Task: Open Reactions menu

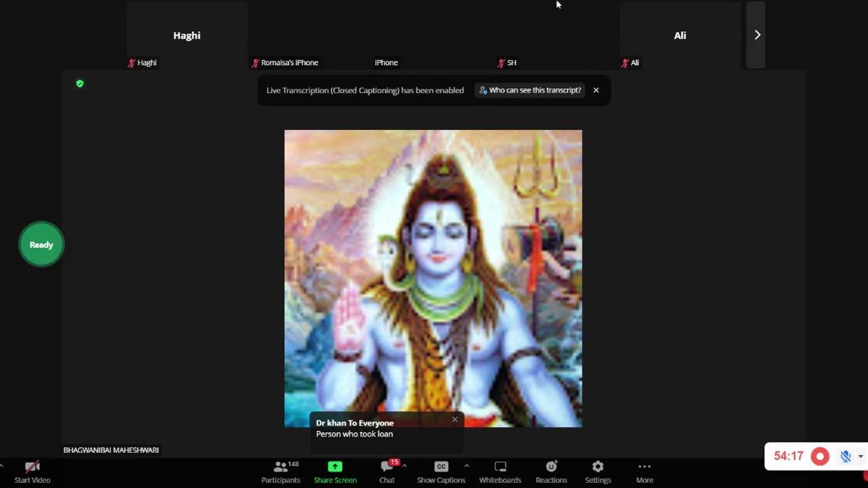Action: point(551,472)
